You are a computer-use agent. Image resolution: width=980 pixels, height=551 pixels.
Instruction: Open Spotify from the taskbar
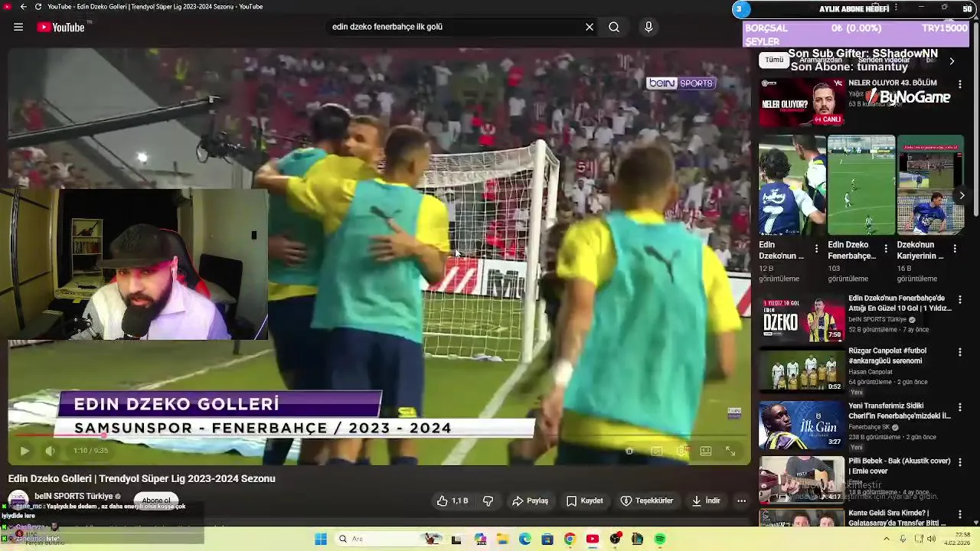tap(660, 539)
